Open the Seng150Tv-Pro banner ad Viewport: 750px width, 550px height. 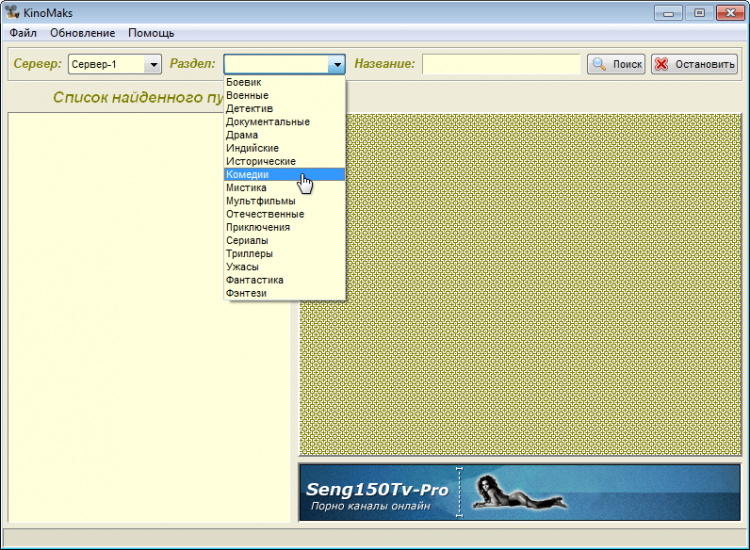519,492
